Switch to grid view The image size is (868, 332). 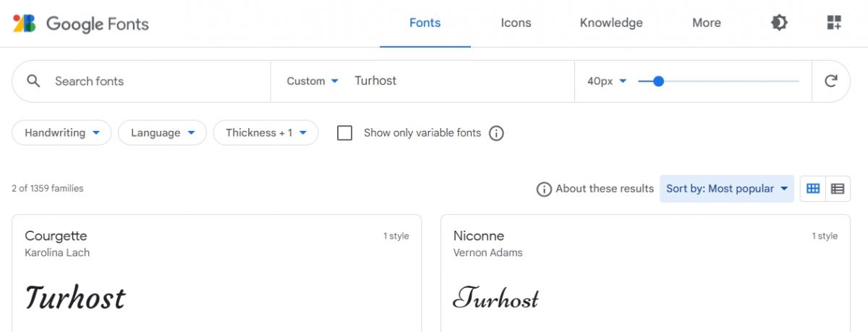813,189
